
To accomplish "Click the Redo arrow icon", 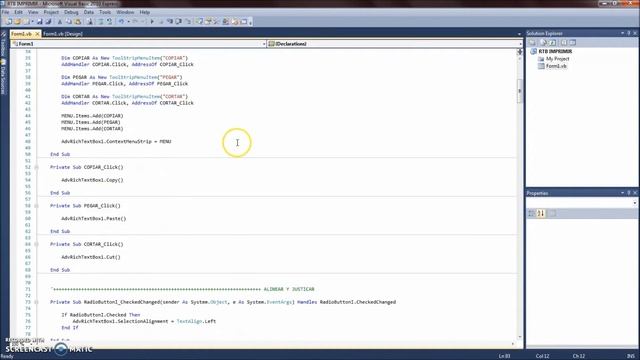I will tap(135, 21).
